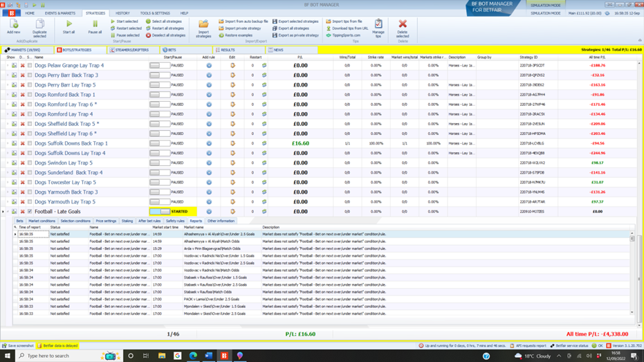
Task: Click the API requests report button
Action: click(528, 345)
